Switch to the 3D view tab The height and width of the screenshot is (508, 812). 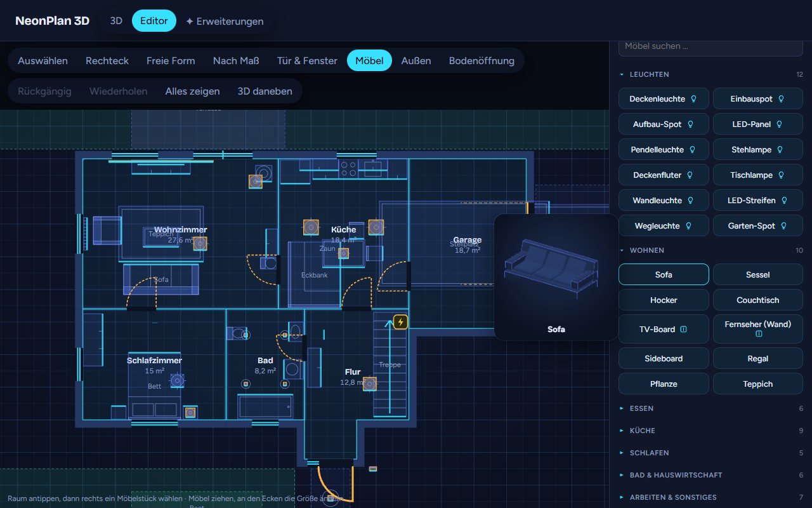pos(116,21)
